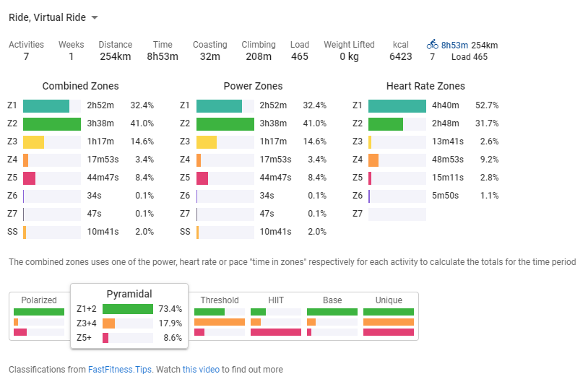
Task: Click the yellow Z3 Power Zones bar
Action: 207,142
